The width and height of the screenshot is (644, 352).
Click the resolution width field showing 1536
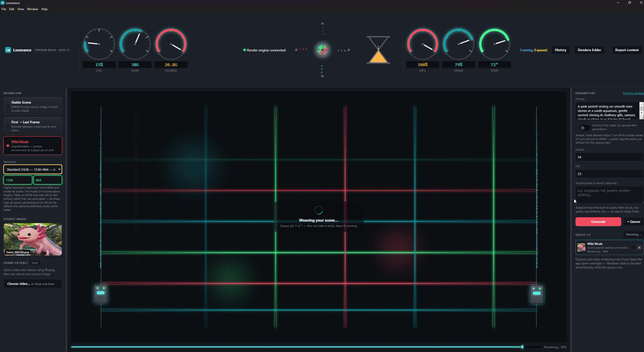coord(18,180)
